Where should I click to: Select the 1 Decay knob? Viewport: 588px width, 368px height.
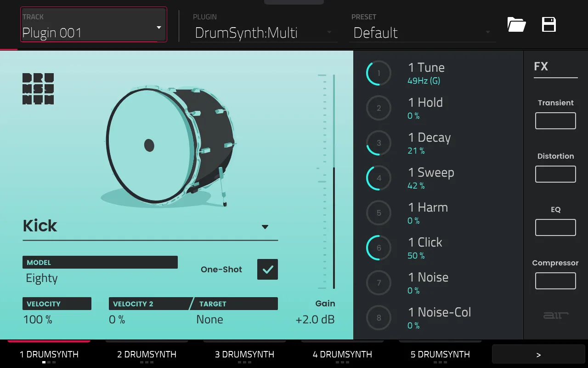click(x=379, y=143)
